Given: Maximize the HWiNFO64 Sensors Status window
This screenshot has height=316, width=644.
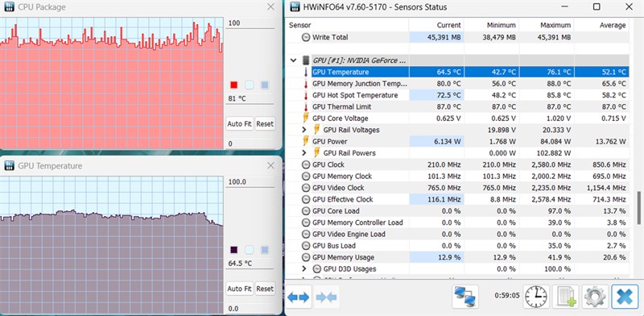Looking at the screenshot, I should 597,7.
